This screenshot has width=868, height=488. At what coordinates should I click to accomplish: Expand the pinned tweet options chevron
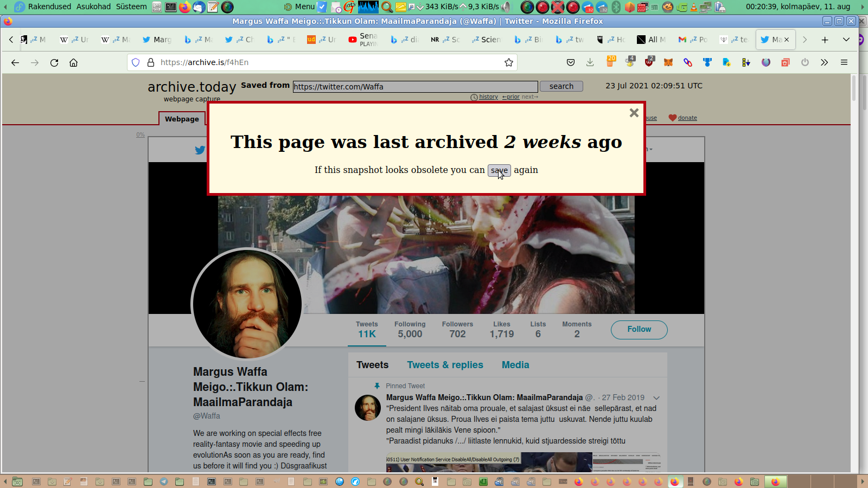(656, 398)
